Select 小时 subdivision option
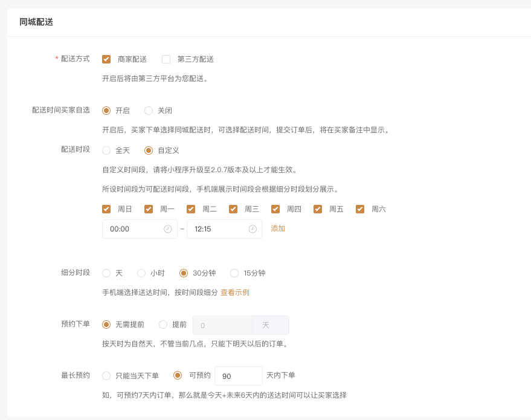 (x=141, y=273)
